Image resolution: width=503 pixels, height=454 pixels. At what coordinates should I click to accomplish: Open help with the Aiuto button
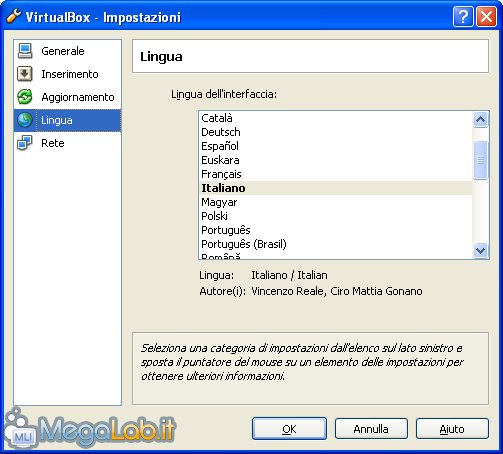point(452,429)
